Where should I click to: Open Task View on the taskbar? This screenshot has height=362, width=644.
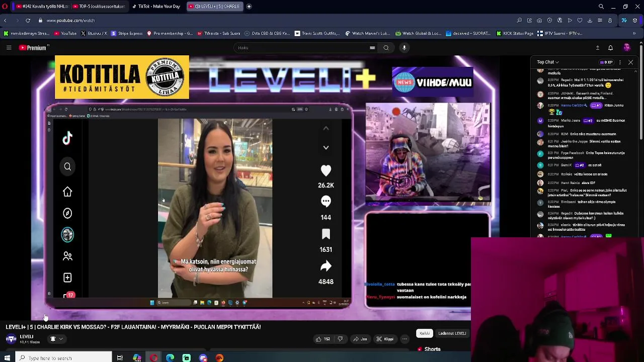pos(120,358)
